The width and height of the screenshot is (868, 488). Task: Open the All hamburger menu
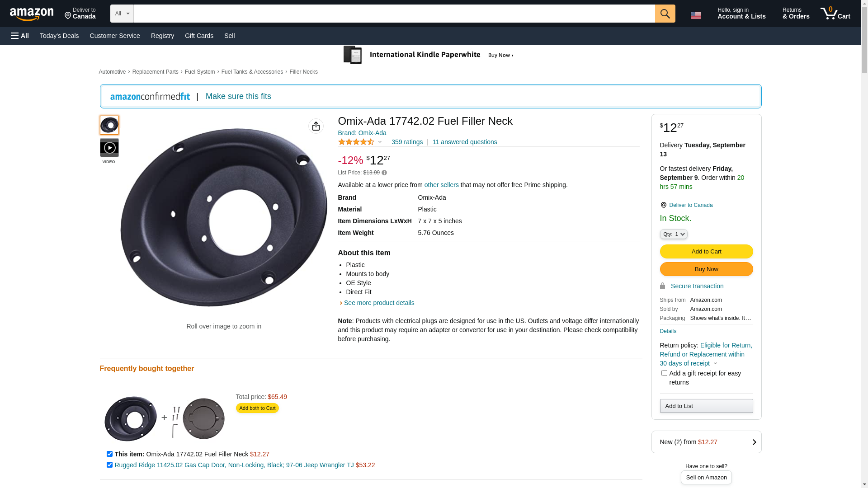20,36
